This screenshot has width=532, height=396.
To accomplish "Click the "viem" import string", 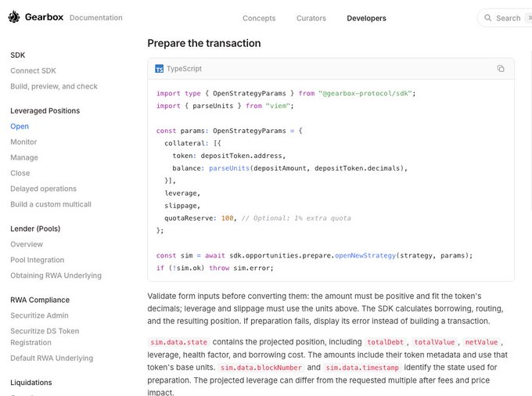I will (278, 106).
